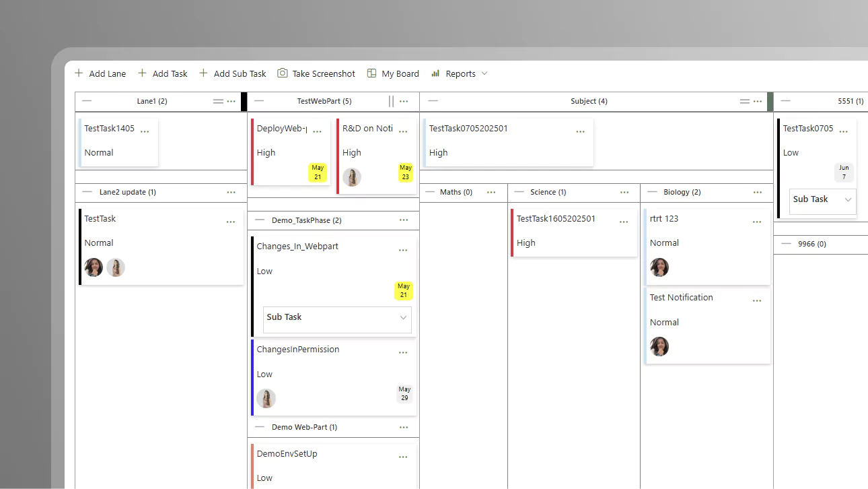Click the Lane1 drag handle icon
The width and height of the screenshot is (868, 489).
click(218, 101)
